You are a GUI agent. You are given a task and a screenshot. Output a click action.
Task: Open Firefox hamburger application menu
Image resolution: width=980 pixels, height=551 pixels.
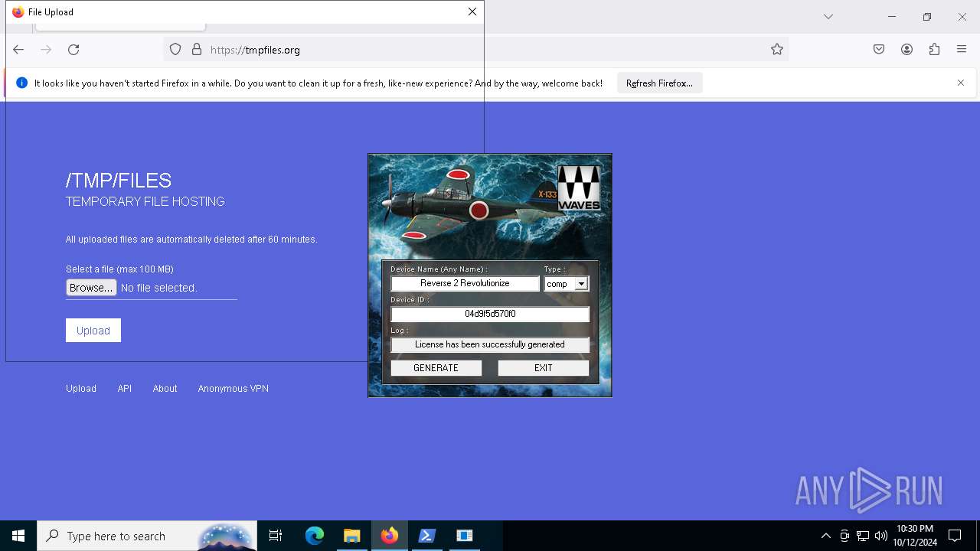pos(962,50)
